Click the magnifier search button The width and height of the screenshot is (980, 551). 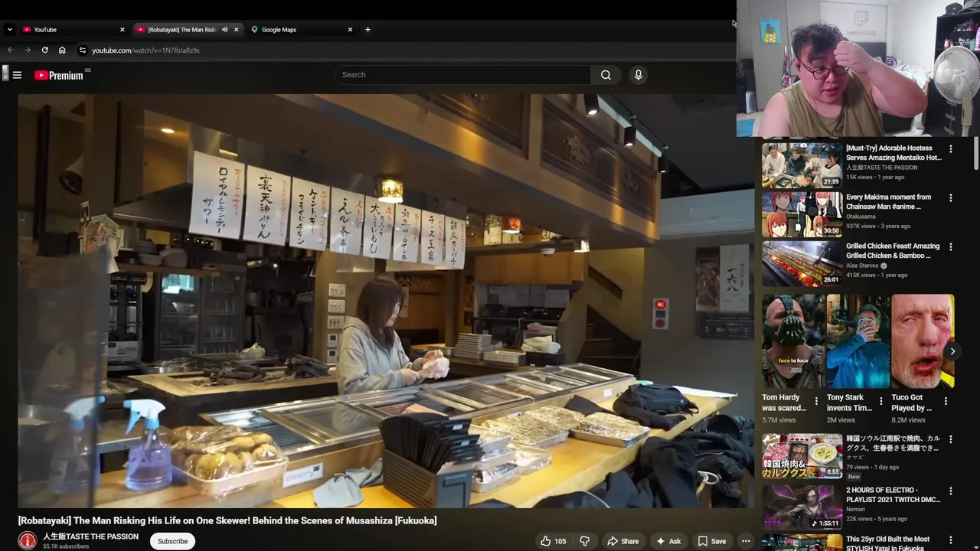click(x=606, y=75)
